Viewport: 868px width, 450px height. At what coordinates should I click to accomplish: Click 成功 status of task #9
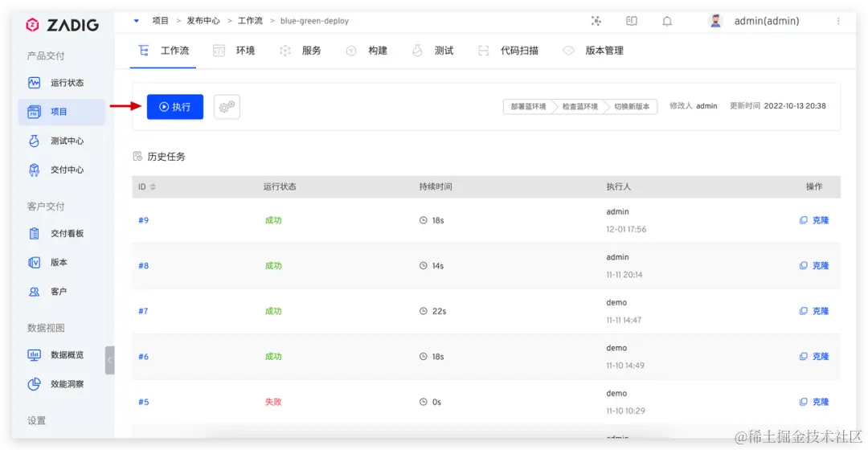(x=273, y=220)
